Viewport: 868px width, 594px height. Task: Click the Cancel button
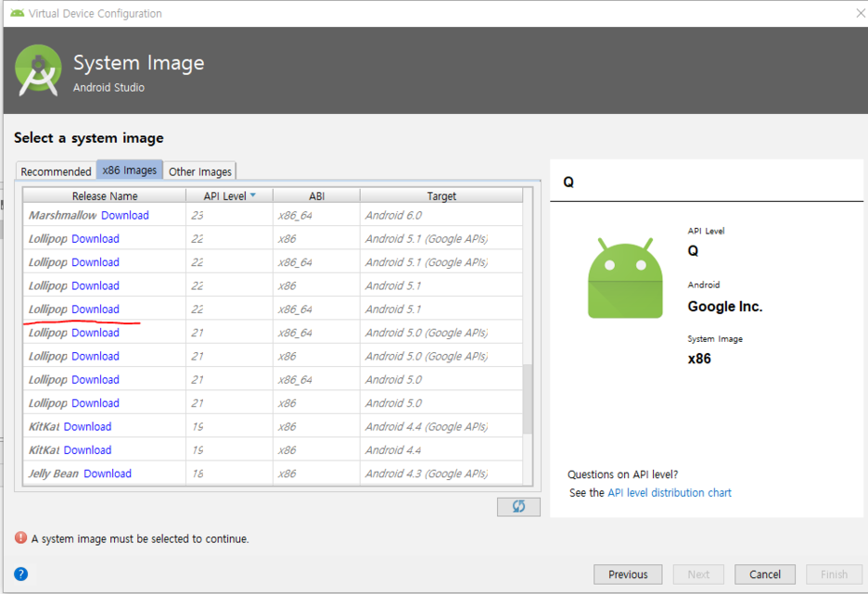point(764,575)
